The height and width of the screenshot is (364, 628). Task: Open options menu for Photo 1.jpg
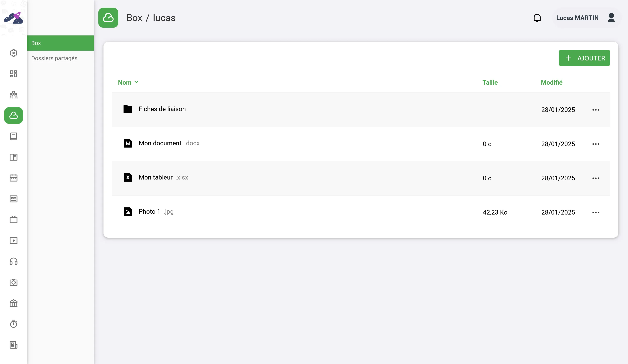click(x=596, y=212)
